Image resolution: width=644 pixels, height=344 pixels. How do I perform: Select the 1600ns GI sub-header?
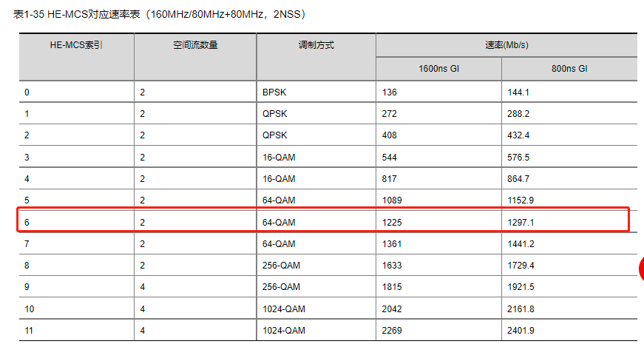click(x=438, y=69)
